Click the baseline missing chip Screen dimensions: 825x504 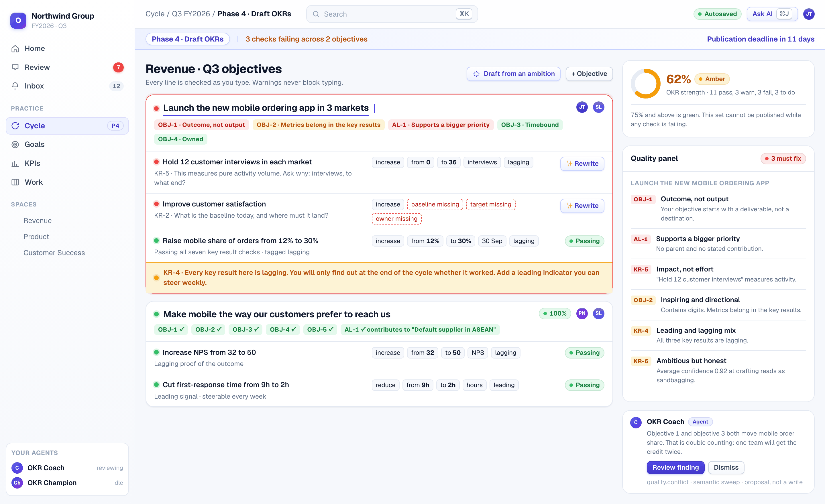(x=435, y=204)
